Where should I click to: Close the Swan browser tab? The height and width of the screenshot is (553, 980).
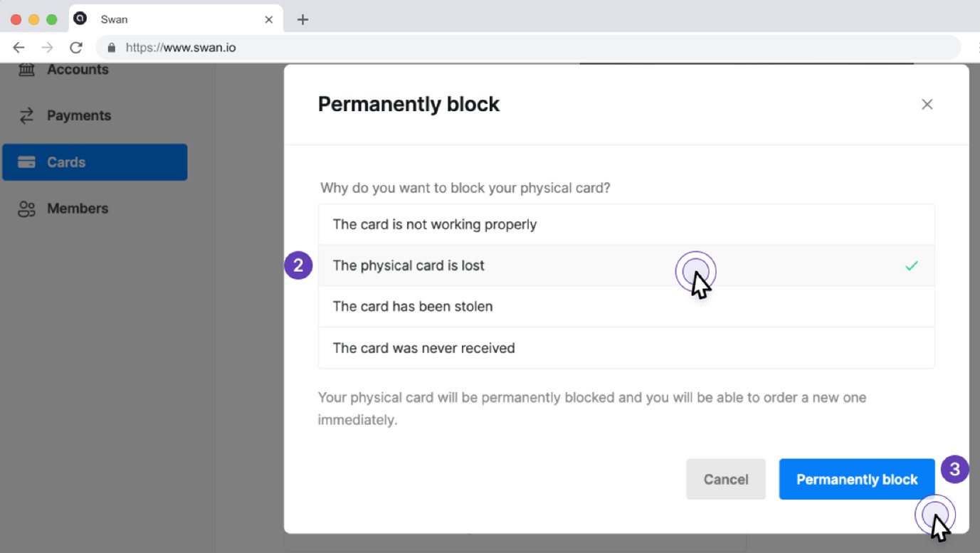tap(268, 20)
